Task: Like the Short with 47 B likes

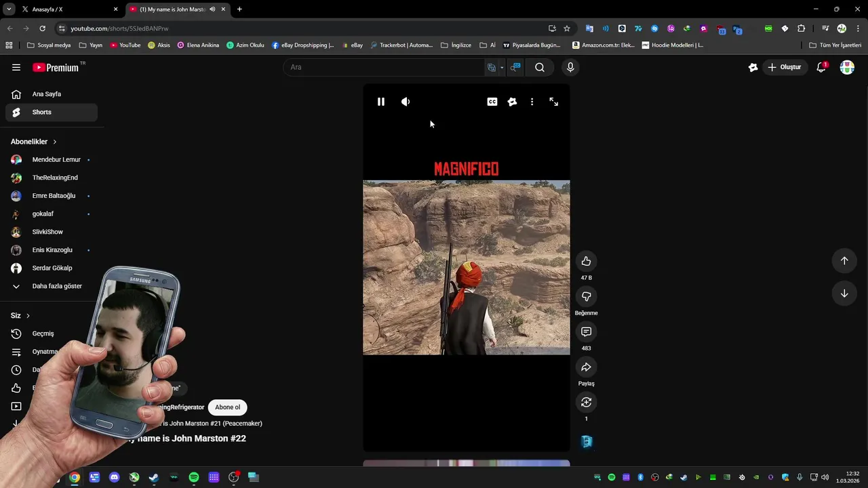Action: pyautogui.click(x=587, y=261)
